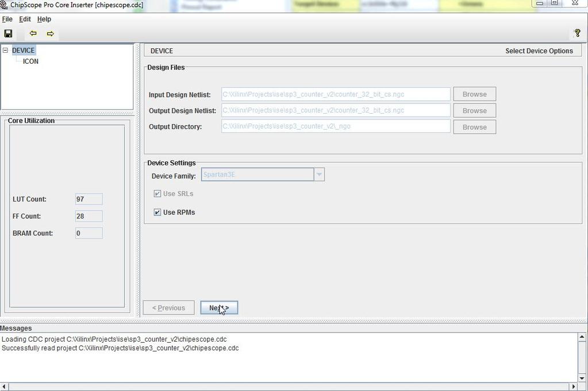Click the 'Loading CDC project' message line

pos(114,339)
